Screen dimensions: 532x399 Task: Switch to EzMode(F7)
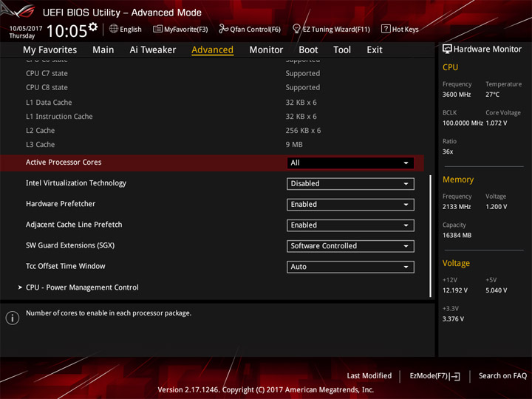(429, 376)
